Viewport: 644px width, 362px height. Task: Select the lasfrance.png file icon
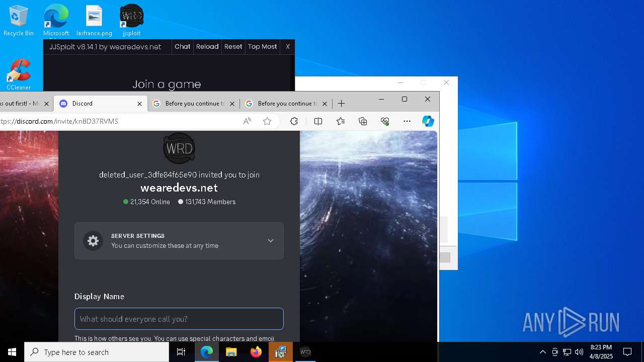tap(94, 21)
